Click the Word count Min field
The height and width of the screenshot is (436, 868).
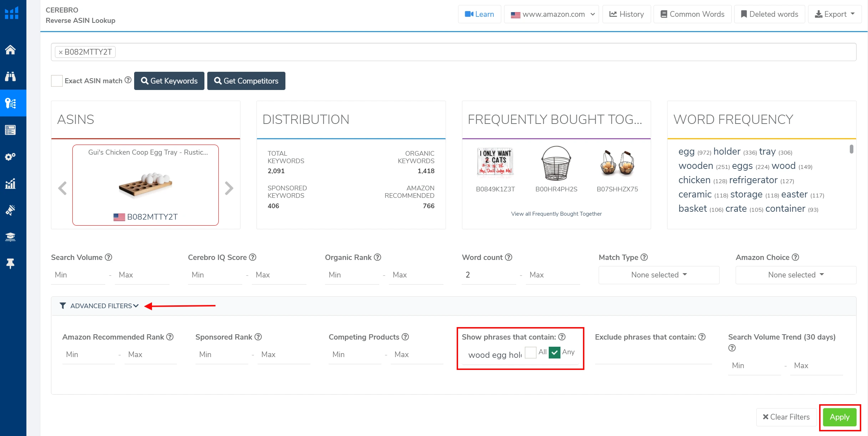coord(488,275)
